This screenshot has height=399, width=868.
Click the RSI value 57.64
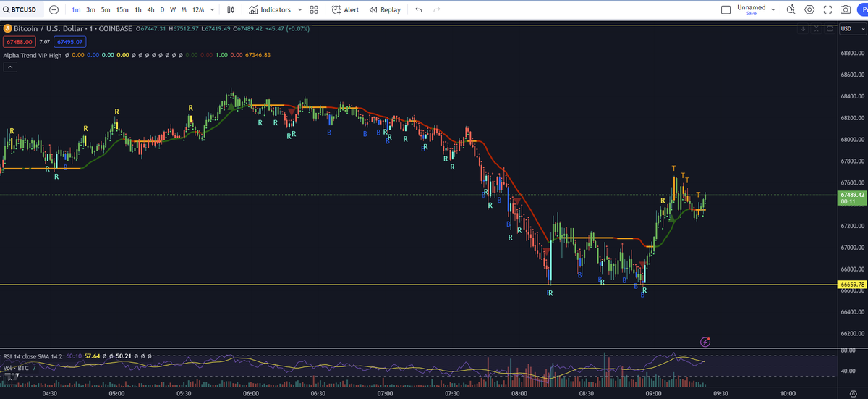[x=92, y=356]
